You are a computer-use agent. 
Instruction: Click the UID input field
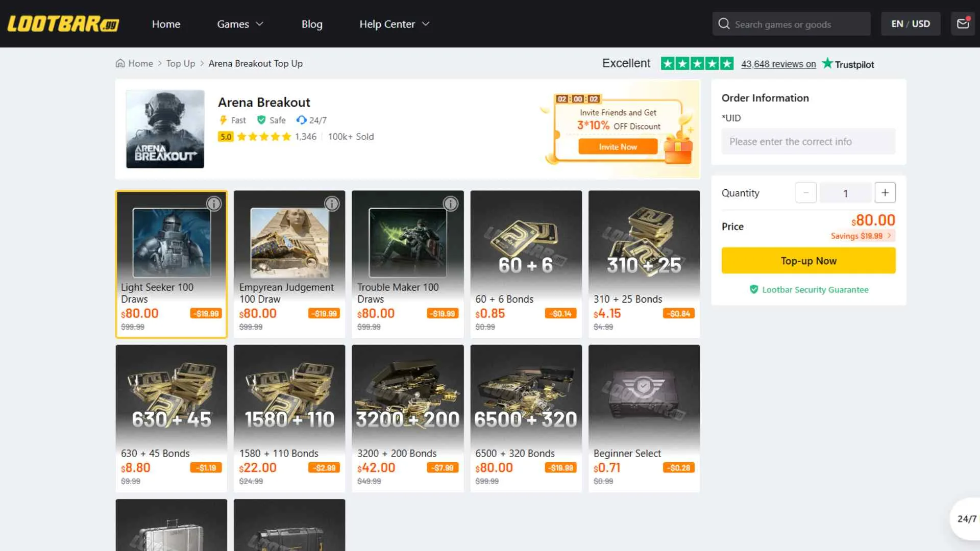pos(808,141)
